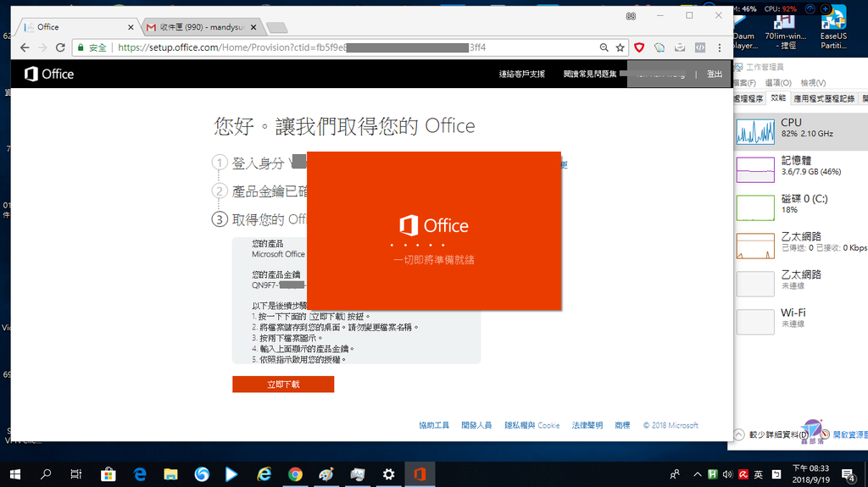Screen dimensions: 868x487
Task: Click the browser forward arrow
Action: click(x=42, y=47)
